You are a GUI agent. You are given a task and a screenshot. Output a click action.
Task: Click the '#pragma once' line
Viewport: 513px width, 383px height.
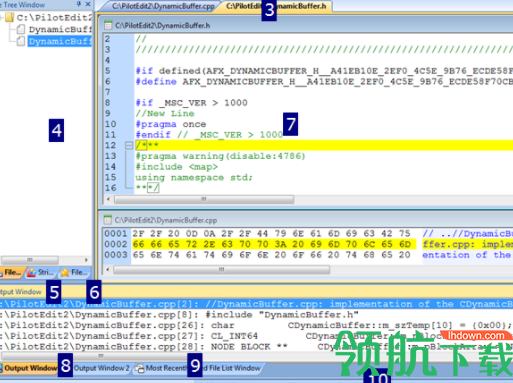pyautogui.click(x=171, y=124)
